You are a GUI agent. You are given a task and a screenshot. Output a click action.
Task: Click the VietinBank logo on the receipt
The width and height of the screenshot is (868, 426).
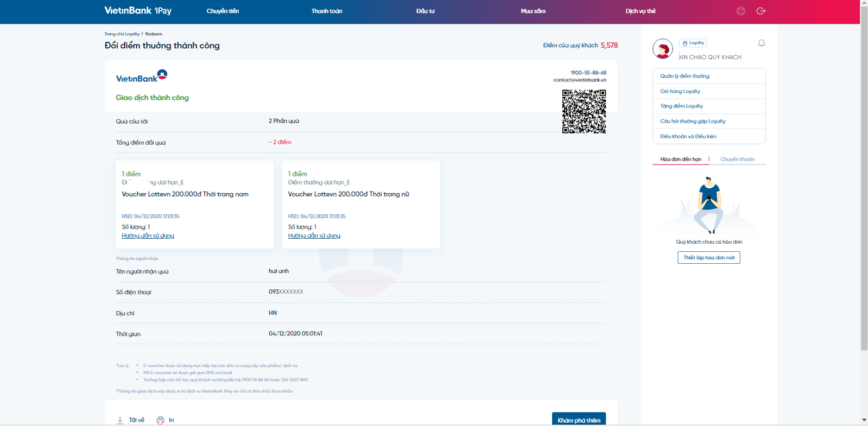coord(142,76)
